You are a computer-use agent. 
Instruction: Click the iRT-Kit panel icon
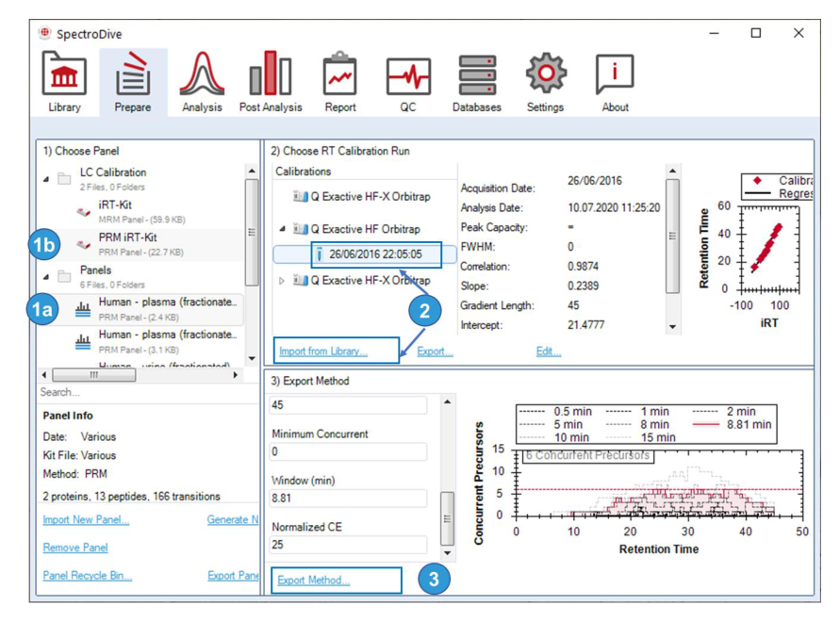click(x=83, y=212)
